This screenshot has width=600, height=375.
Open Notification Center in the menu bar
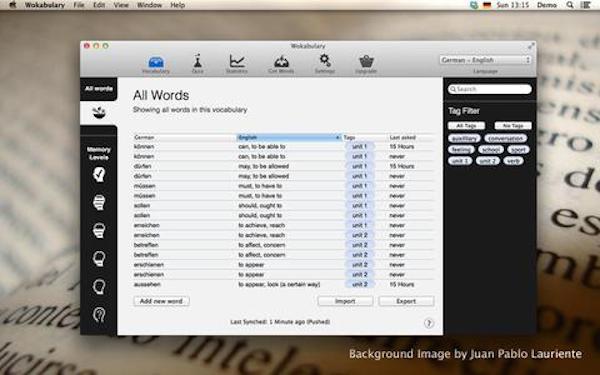585,5
